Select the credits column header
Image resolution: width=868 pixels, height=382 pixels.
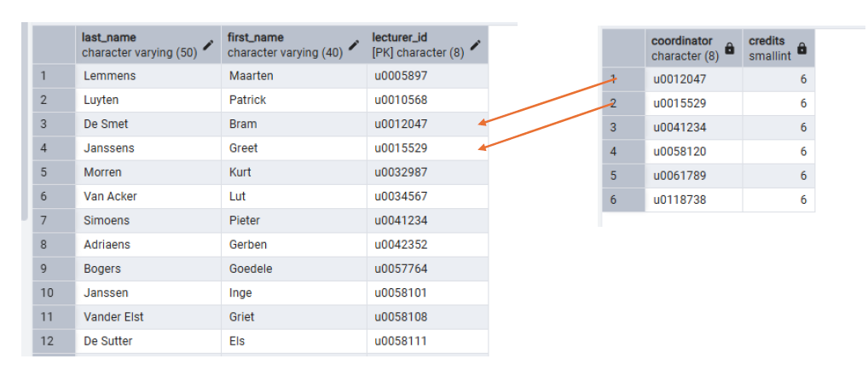767,49
